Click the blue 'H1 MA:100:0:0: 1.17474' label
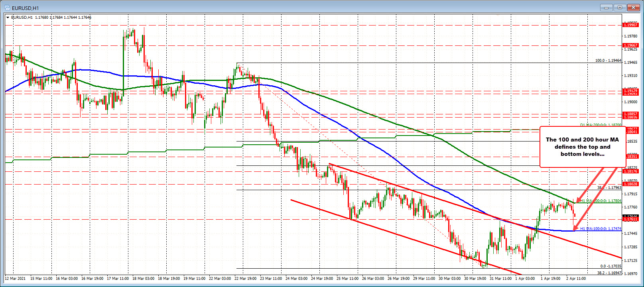The image size is (644, 287). tap(601, 229)
